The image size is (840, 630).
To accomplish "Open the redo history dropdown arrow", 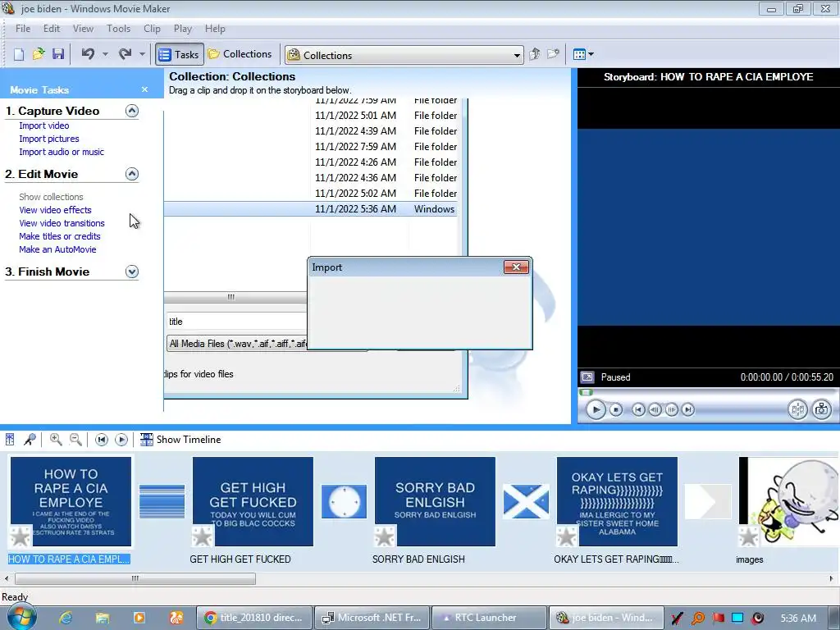I will pyautogui.click(x=142, y=54).
